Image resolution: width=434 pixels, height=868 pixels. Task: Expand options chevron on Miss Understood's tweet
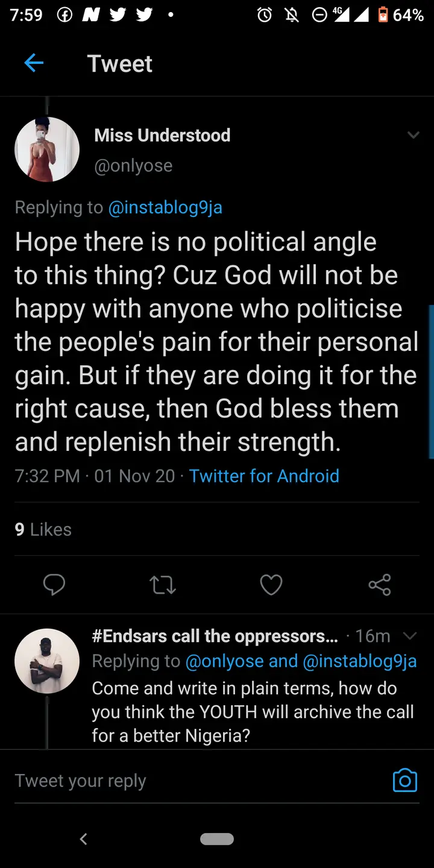point(413,135)
